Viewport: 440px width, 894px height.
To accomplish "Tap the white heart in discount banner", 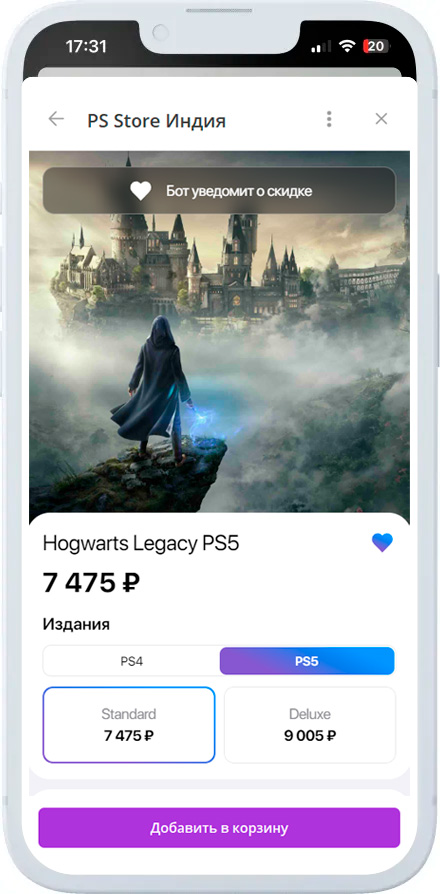I will [140, 191].
